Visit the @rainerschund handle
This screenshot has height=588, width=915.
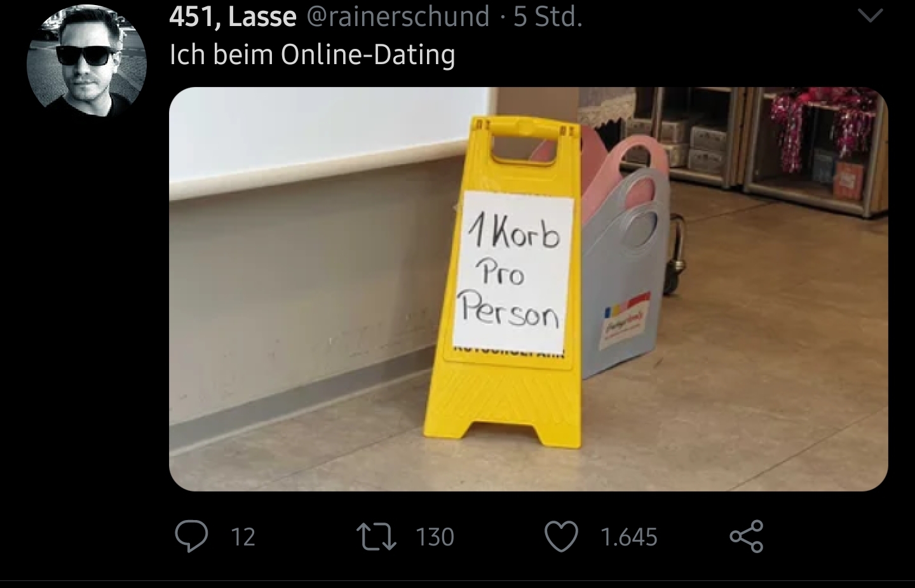(398, 17)
